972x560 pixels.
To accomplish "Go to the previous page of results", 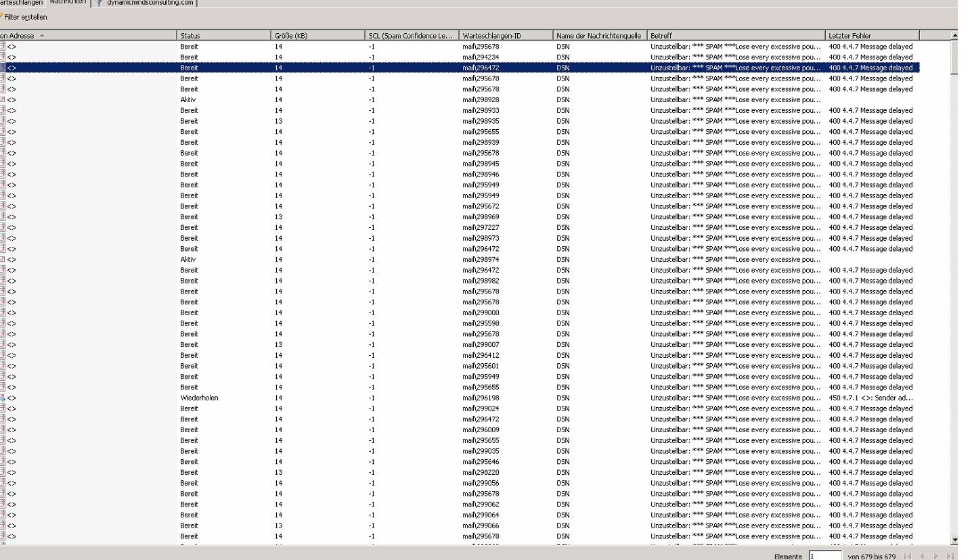I will [921, 557].
